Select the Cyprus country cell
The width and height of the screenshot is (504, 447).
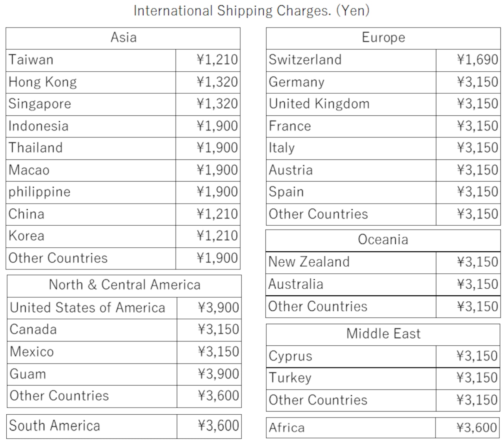(x=351, y=357)
